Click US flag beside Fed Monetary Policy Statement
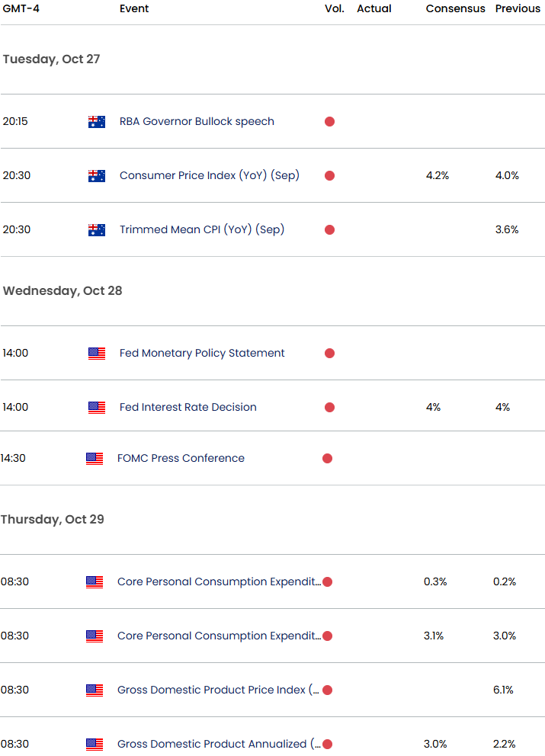This screenshot has height=756, width=545. 97,354
